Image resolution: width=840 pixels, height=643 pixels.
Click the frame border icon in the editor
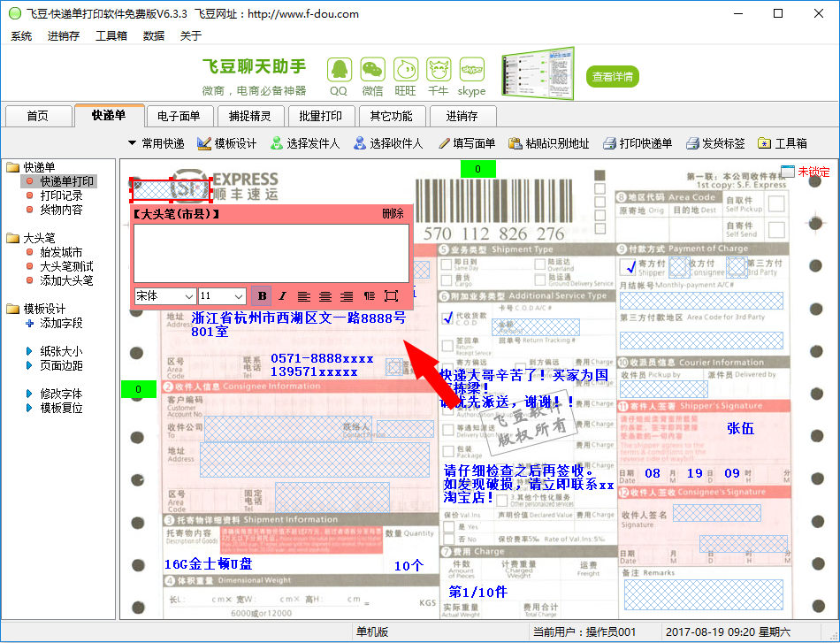(391, 295)
